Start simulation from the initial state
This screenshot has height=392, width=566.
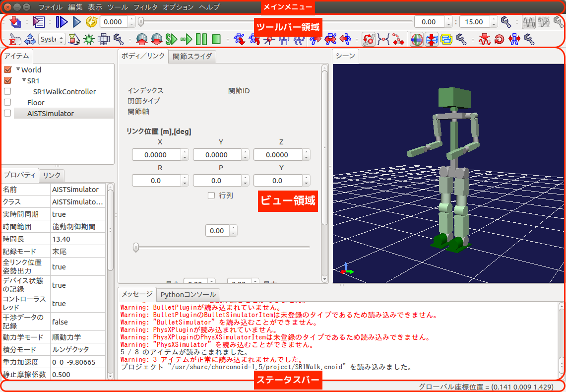pyautogui.click(x=172, y=39)
